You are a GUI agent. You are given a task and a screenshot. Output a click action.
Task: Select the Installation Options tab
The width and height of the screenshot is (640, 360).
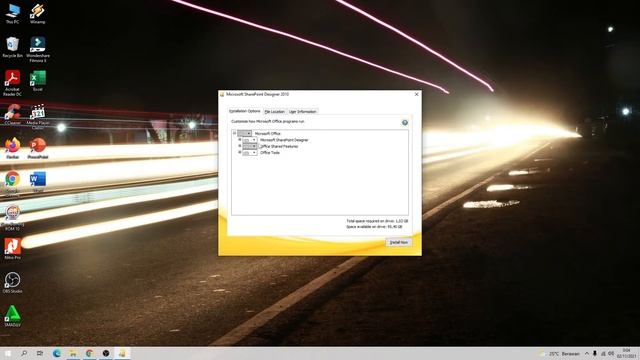click(244, 111)
